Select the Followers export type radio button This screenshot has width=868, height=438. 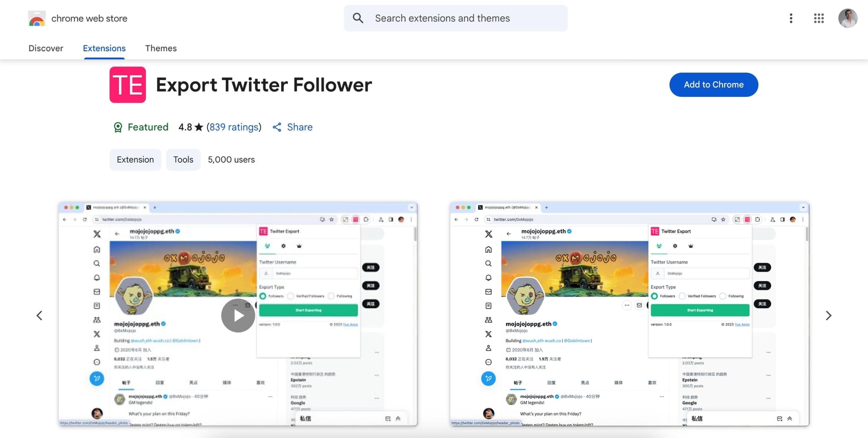pos(263,296)
